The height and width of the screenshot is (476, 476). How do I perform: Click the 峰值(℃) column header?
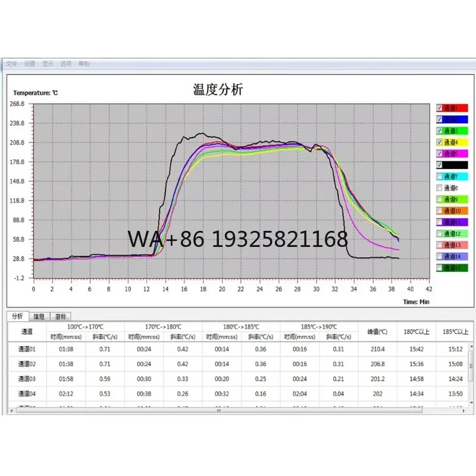[377, 332]
